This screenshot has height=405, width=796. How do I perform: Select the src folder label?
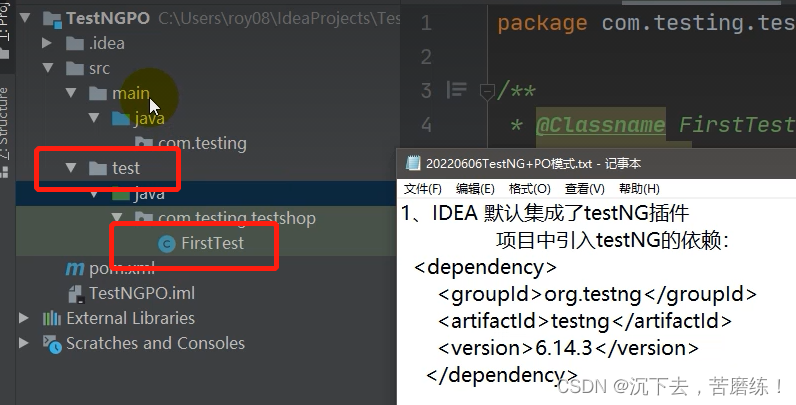pyautogui.click(x=99, y=69)
